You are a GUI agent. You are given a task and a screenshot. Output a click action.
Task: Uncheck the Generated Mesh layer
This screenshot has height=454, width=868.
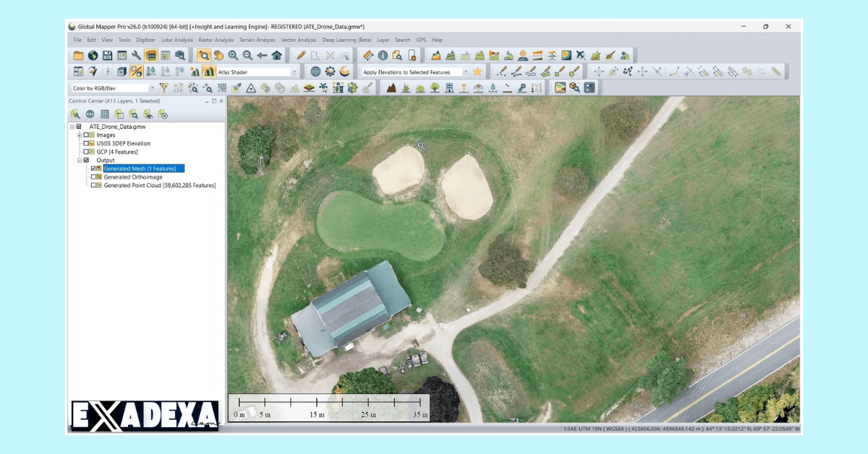(93, 168)
